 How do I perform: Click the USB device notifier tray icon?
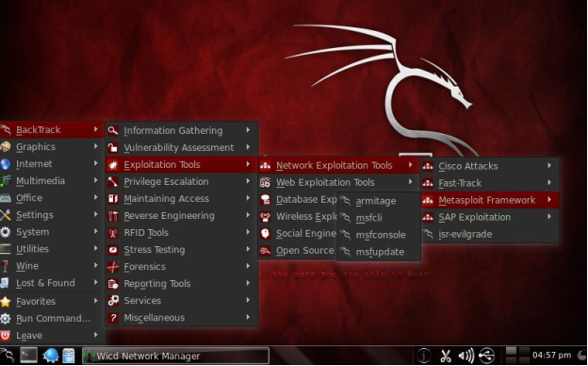[487, 355]
